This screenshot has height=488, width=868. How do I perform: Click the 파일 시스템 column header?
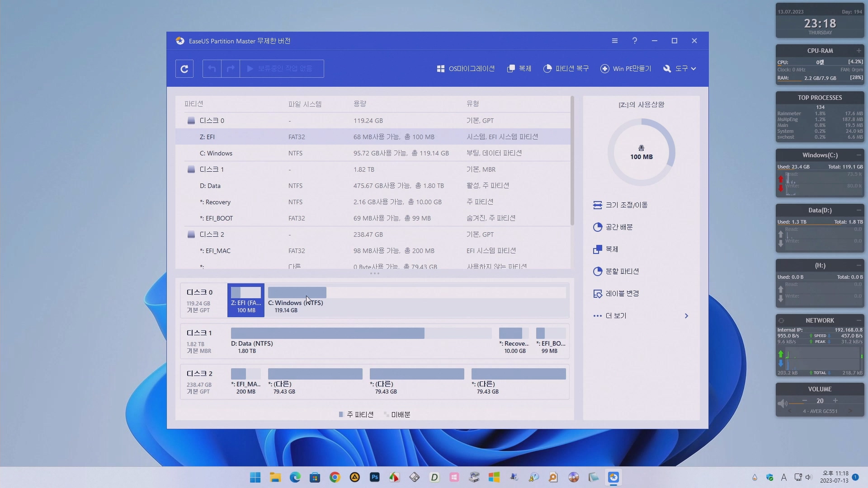click(x=305, y=104)
